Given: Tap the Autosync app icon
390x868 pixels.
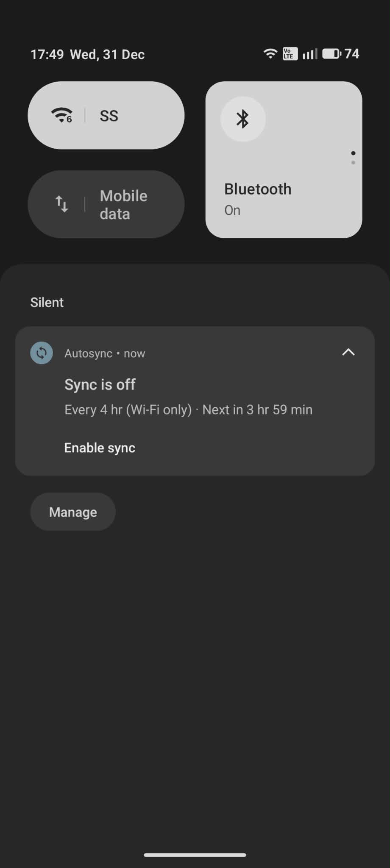Looking at the screenshot, I should (42, 353).
